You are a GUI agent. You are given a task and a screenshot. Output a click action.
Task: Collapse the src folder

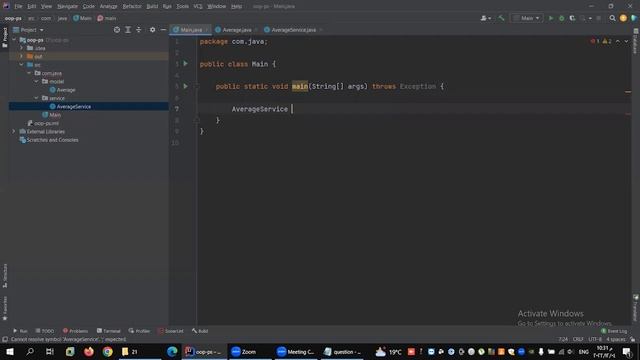[22, 65]
